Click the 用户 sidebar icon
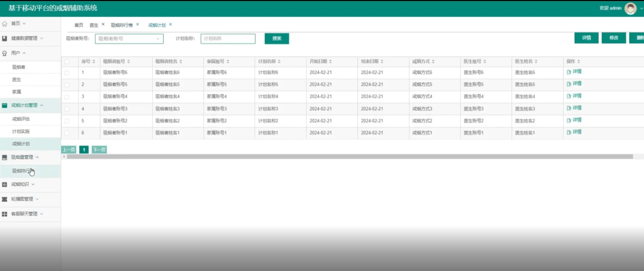This screenshot has height=271, width=644. click(x=5, y=53)
